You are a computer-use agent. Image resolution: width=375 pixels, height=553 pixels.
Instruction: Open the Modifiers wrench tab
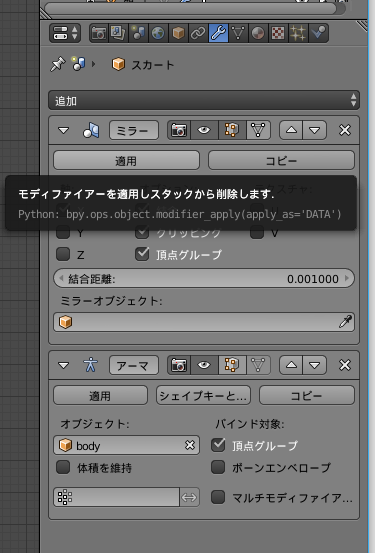click(218, 33)
